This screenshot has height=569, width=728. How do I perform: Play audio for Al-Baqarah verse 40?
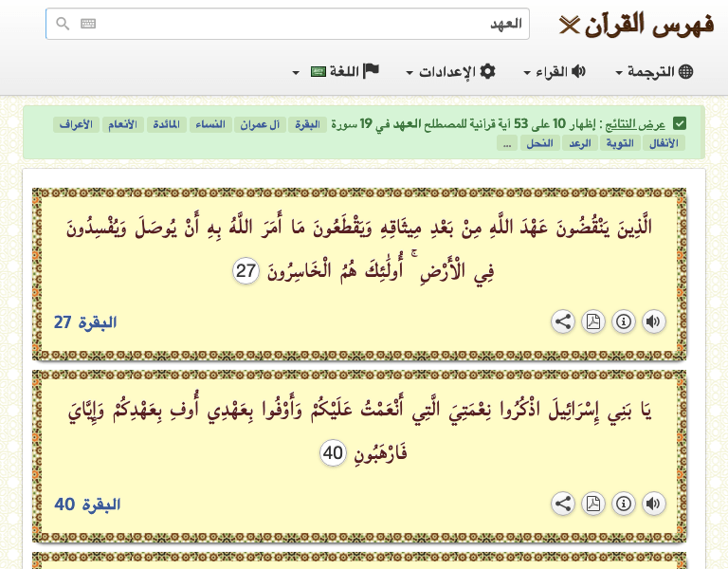653,504
